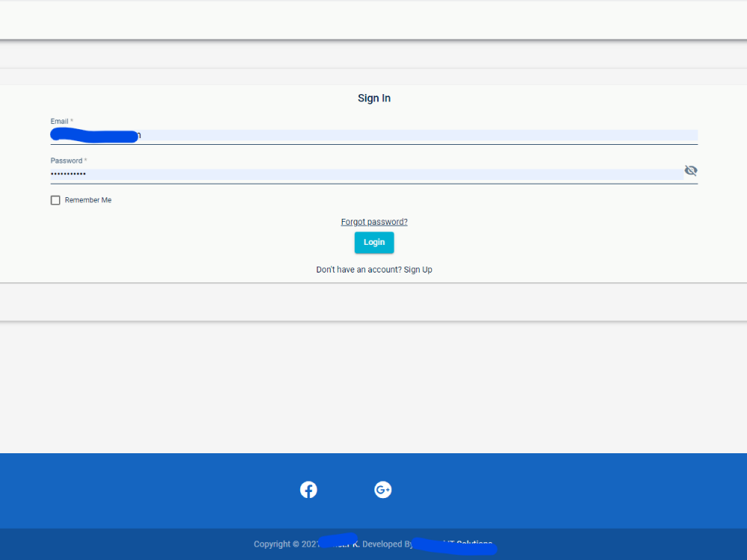This screenshot has height=560, width=747.
Task: Follow the Sign Up link
Action: tap(418, 270)
